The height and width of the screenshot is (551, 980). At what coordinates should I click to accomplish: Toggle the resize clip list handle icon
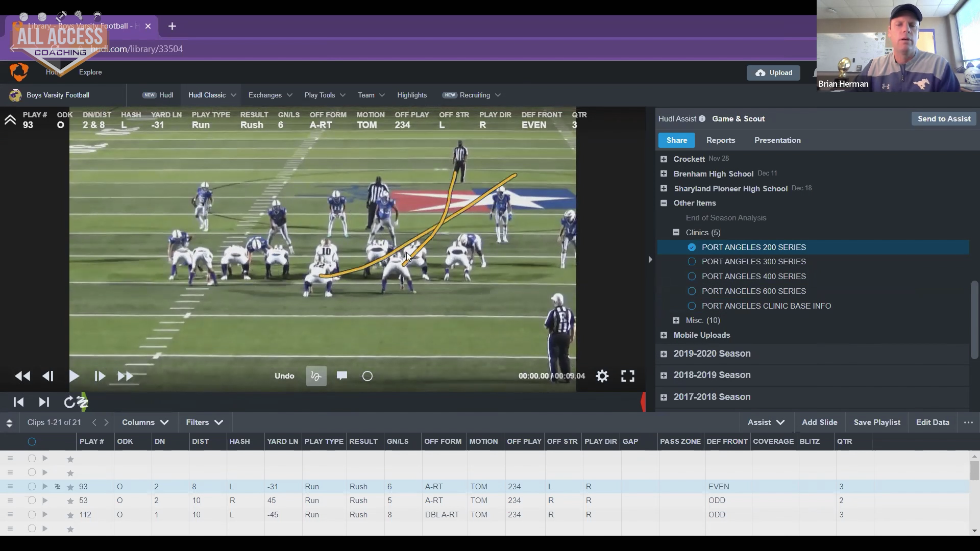(x=9, y=423)
